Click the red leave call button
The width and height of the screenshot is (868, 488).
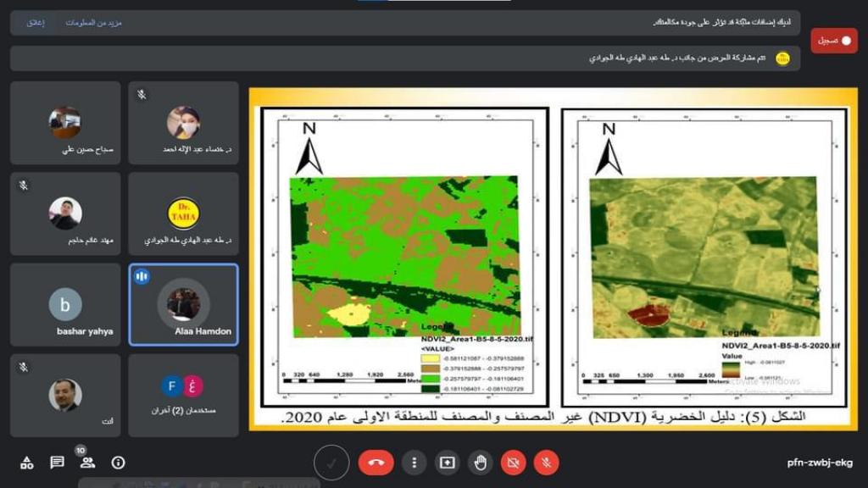tap(376, 463)
